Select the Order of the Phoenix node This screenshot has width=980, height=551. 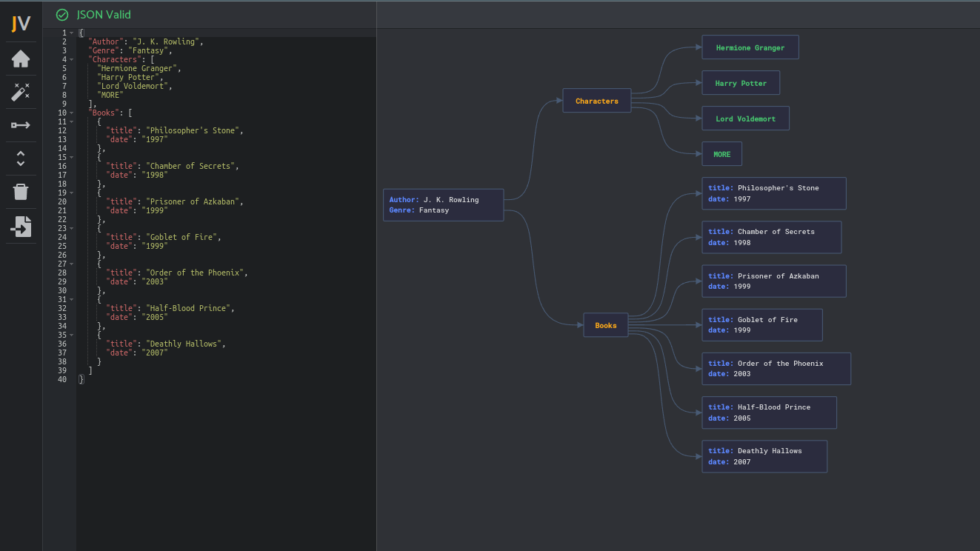[776, 369]
